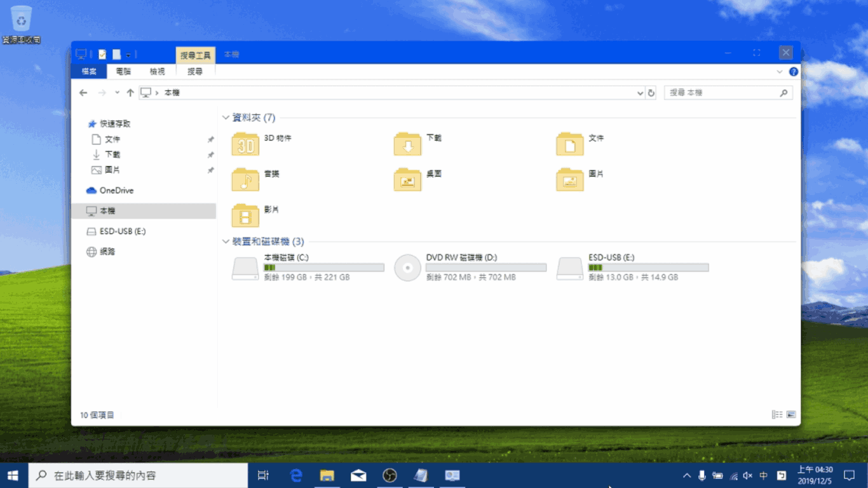The image size is (868, 488).
Task: Click the search magnifier icon
Action: (784, 93)
